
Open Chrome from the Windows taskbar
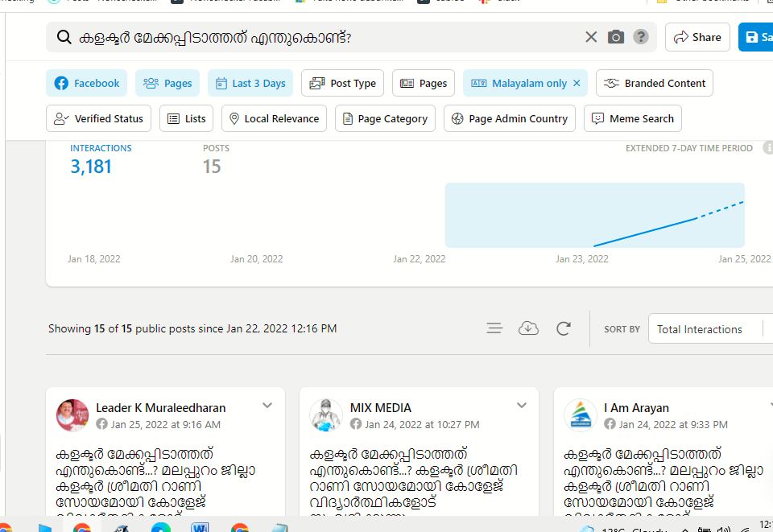point(81,527)
